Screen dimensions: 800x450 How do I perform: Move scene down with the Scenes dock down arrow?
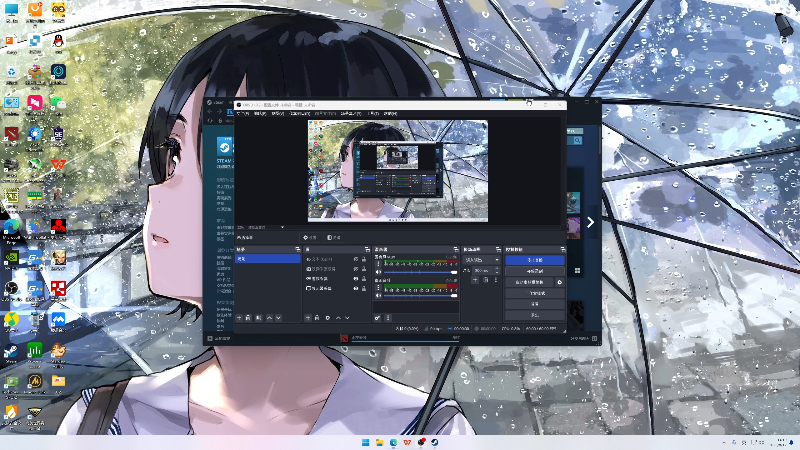[x=279, y=318]
